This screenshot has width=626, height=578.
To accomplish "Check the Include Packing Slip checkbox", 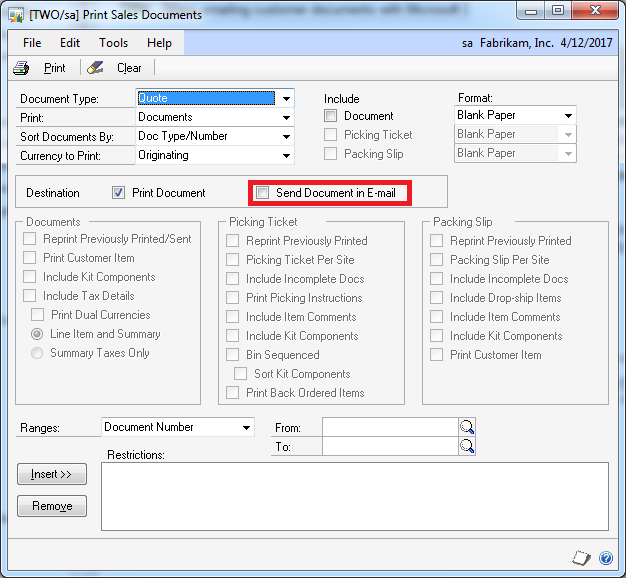I will [331, 154].
